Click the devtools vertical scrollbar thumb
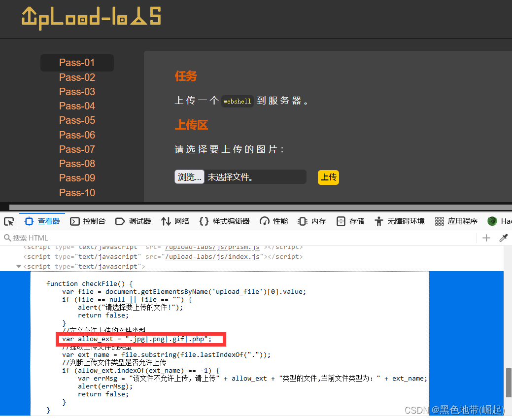Viewport: 512px width, 420px height. [509, 383]
